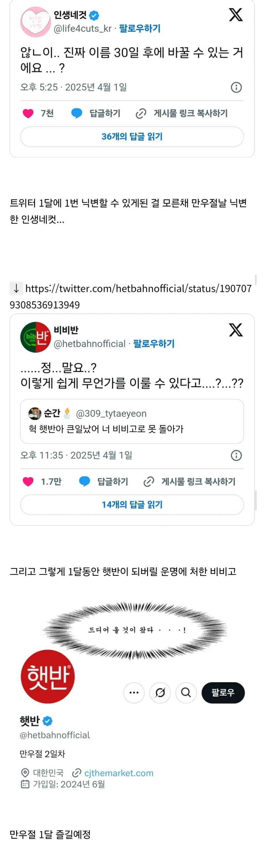Expand replies via 36개의 답글 읽기
This screenshot has width=264, height=868.
tap(132, 137)
